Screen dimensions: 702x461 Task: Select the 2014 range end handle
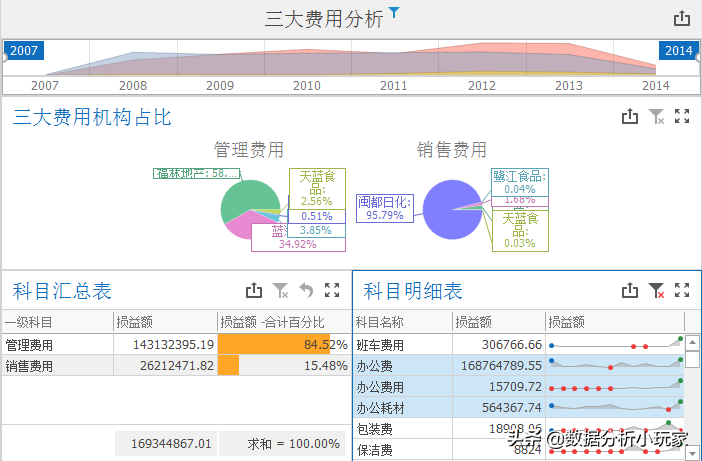(x=678, y=51)
